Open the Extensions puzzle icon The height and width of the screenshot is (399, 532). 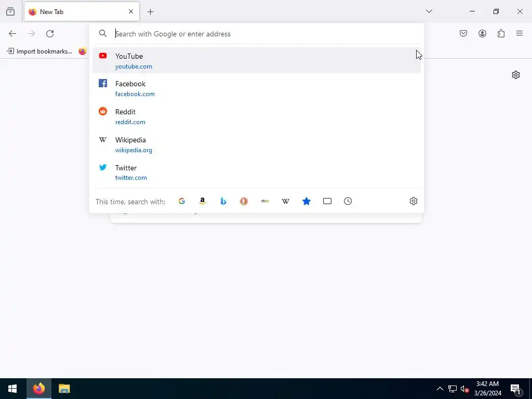click(x=501, y=33)
